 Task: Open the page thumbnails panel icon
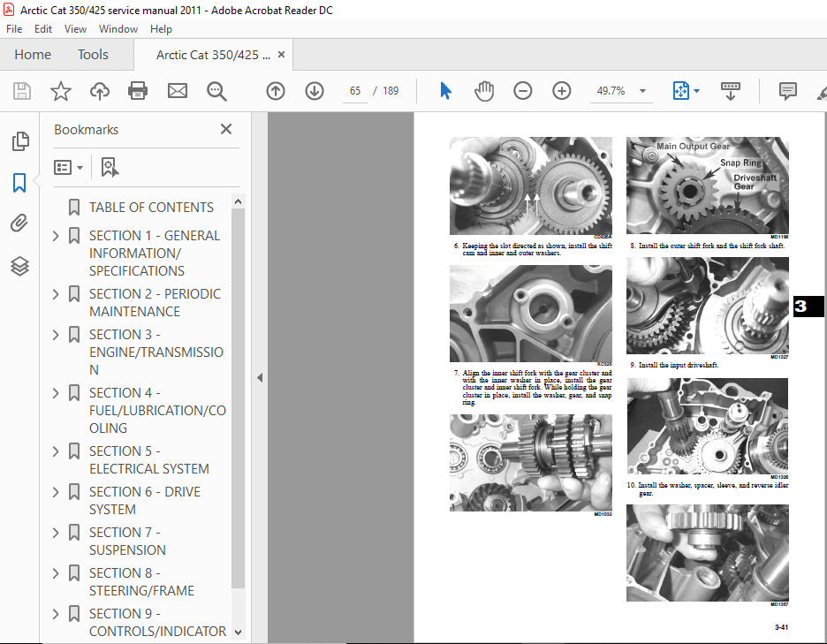click(x=20, y=141)
